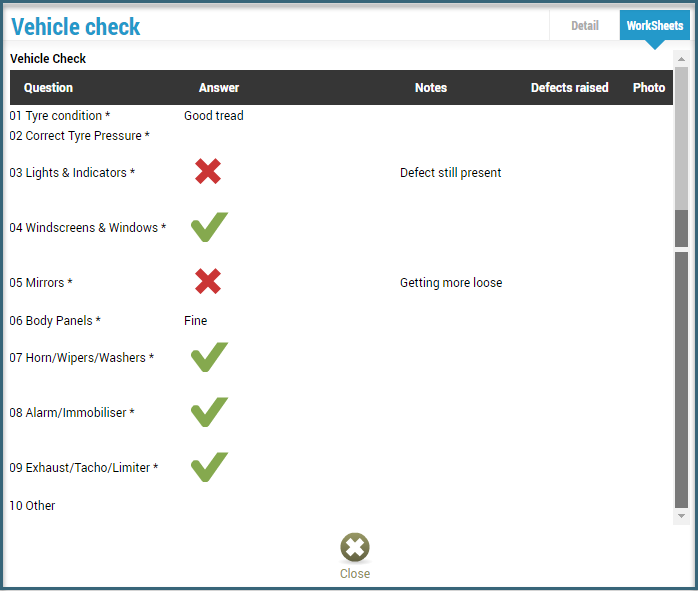Click the vertical scrollbar thumb
Image resolution: width=698 pixels, height=591 pixels.
tap(681, 157)
